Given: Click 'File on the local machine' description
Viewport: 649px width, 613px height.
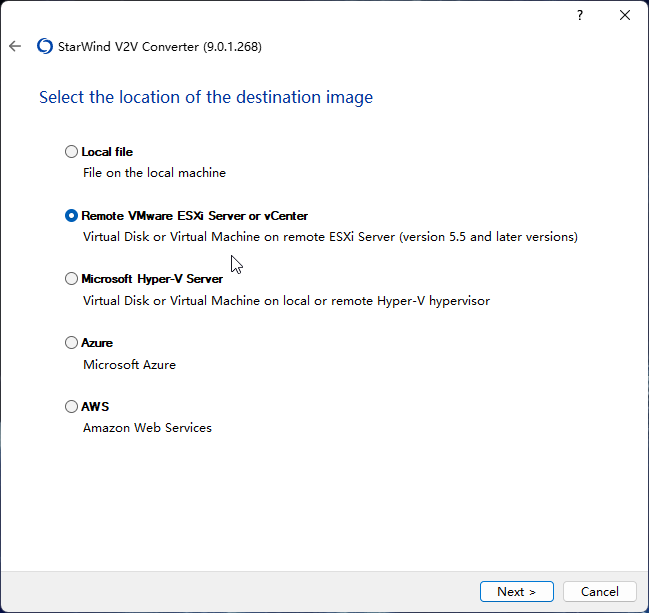Looking at the screenshot, I should coord(154,173).
